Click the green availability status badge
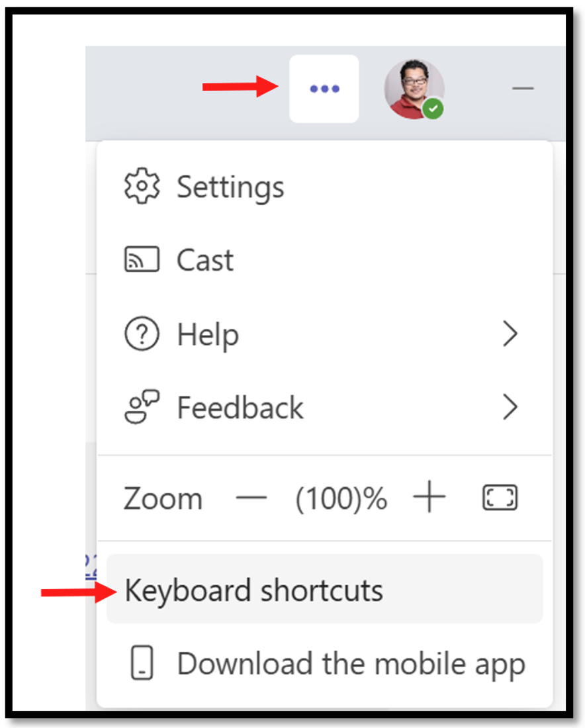Screen dimensions: 585x728 click(433, 109)
